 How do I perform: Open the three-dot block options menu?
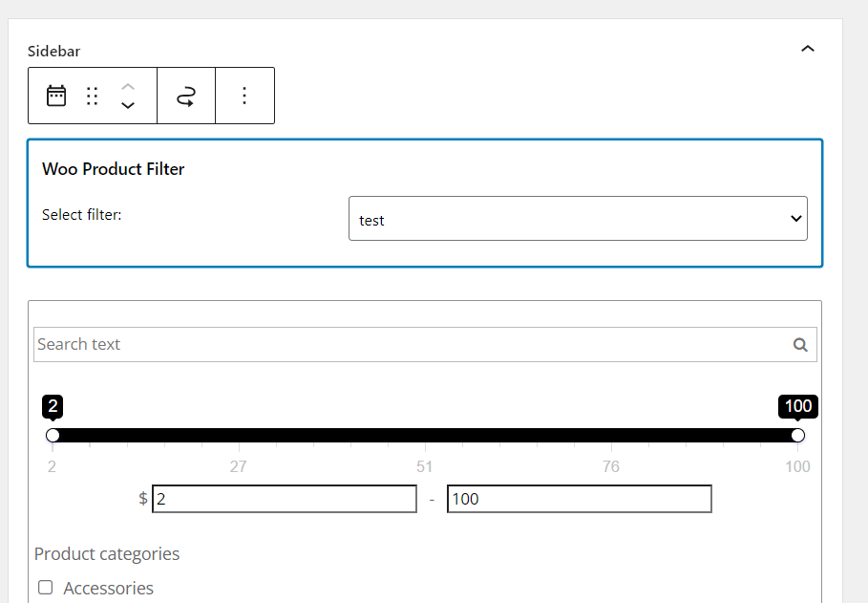coord(244,96)
